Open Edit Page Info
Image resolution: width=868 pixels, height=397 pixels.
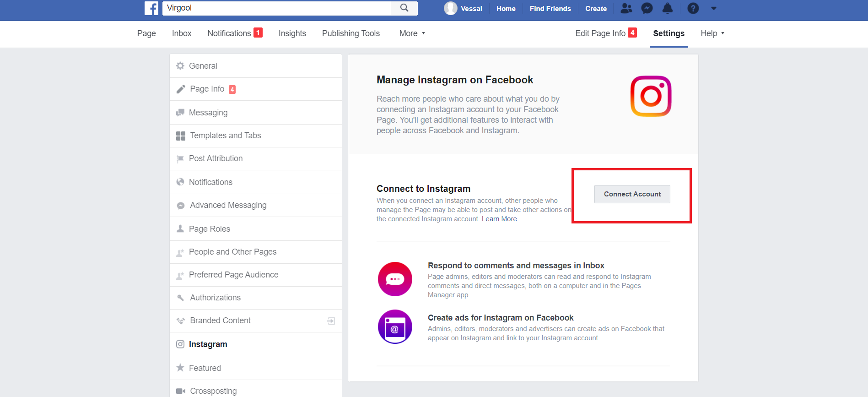click(600, 33)
